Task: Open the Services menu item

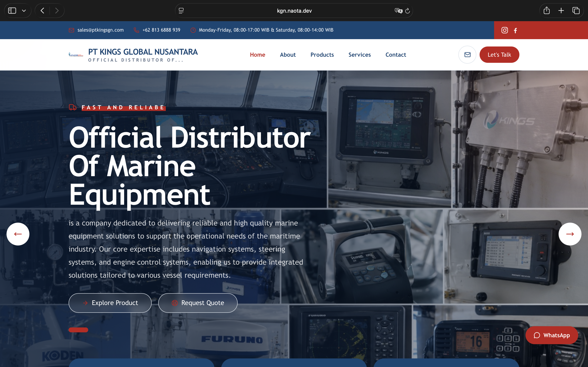Action: [x=359, y=55]
